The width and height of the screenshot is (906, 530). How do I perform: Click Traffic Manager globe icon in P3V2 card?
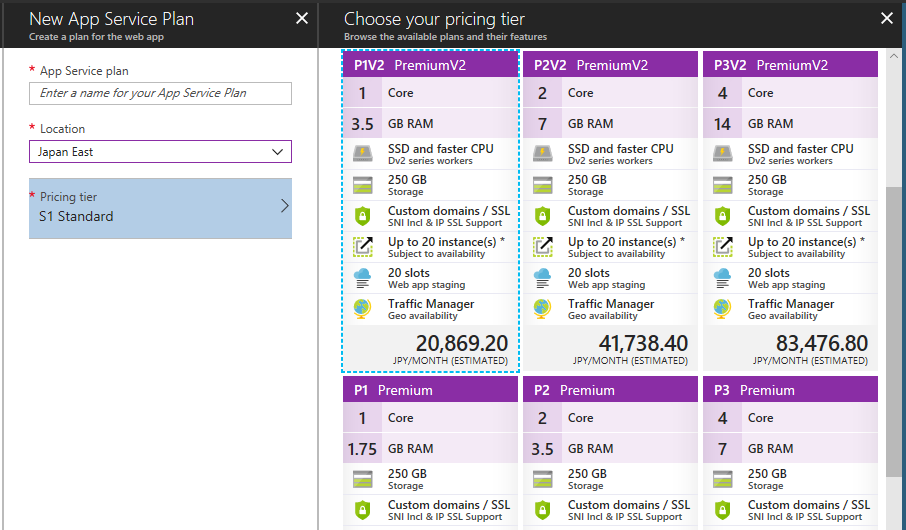click(x=723, y=309)
